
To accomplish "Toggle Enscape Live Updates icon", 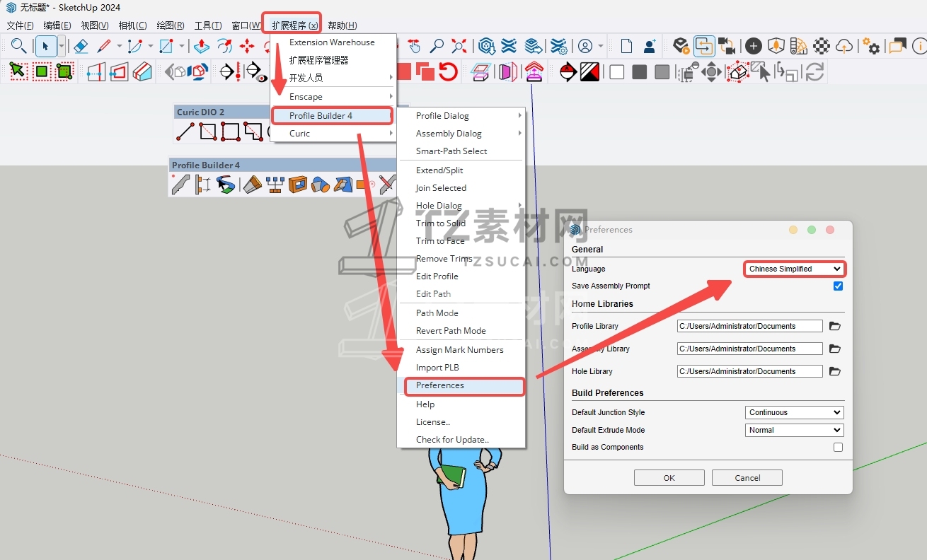I will tap(704, 47).
